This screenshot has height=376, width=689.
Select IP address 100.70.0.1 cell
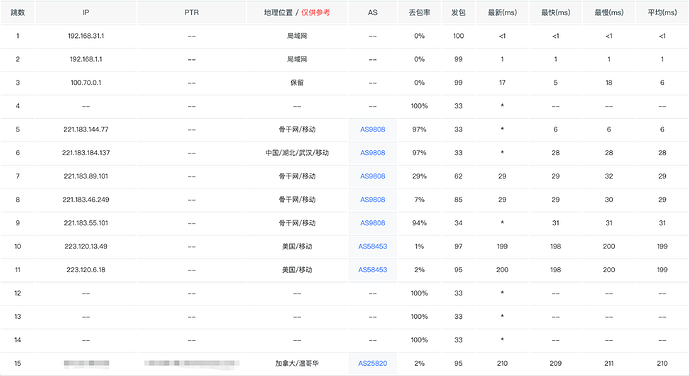coord(86,83)
